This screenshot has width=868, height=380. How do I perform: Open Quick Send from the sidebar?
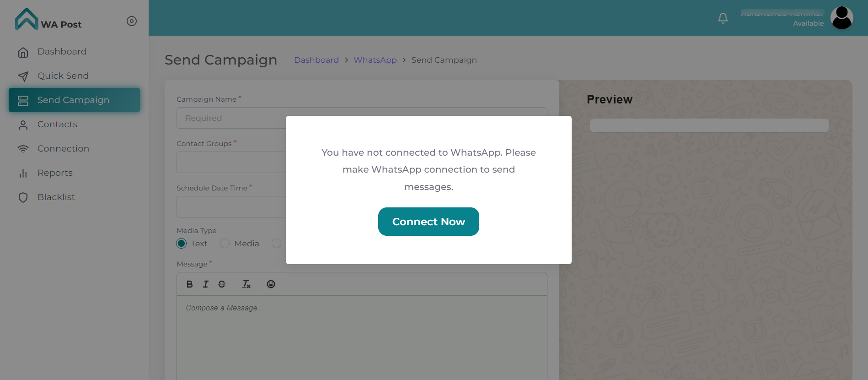coord(63,76)
